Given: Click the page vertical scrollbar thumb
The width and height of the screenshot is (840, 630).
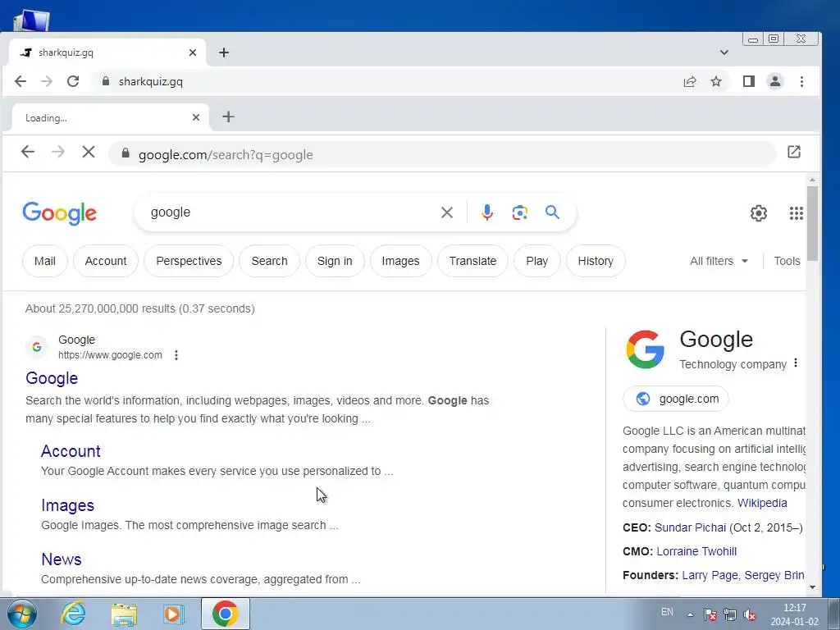Looking at the screenshot, I should (812, 223).
